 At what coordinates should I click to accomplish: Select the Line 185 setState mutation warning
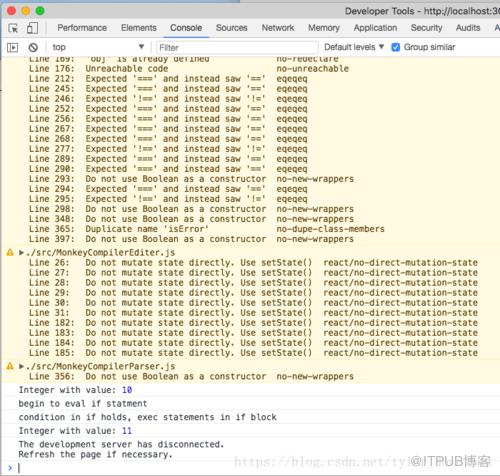pyautogui.click(x=253, y=353)
